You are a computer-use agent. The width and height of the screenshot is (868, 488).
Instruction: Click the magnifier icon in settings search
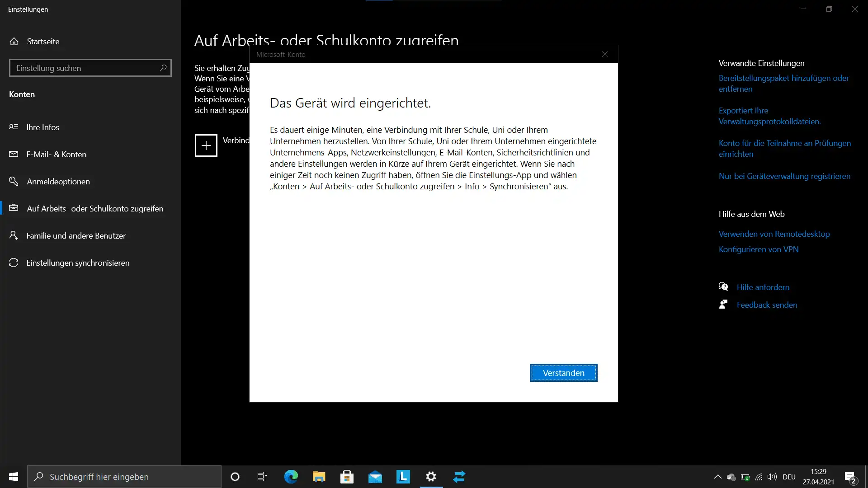point(163,68)
